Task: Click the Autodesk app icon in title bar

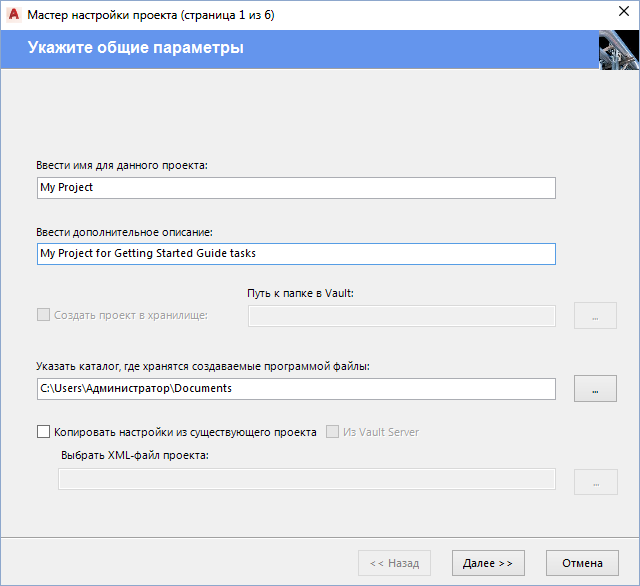Action: tap(12, 15)
